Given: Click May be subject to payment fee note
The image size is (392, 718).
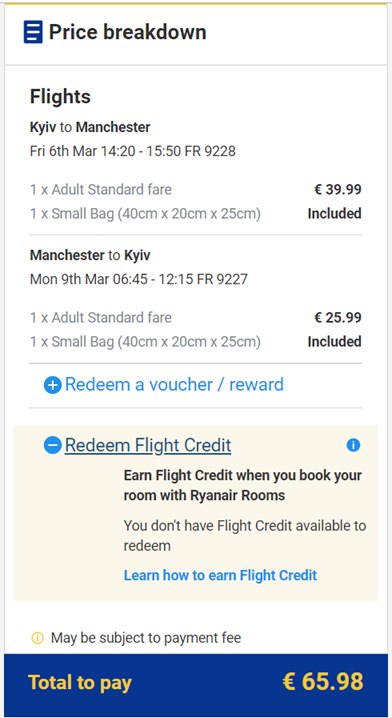Looking at the screenshot, I should 146,638.
